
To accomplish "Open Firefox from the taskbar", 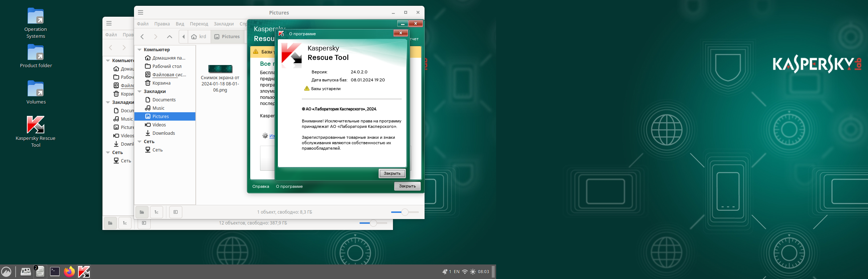I will (69, 271).
